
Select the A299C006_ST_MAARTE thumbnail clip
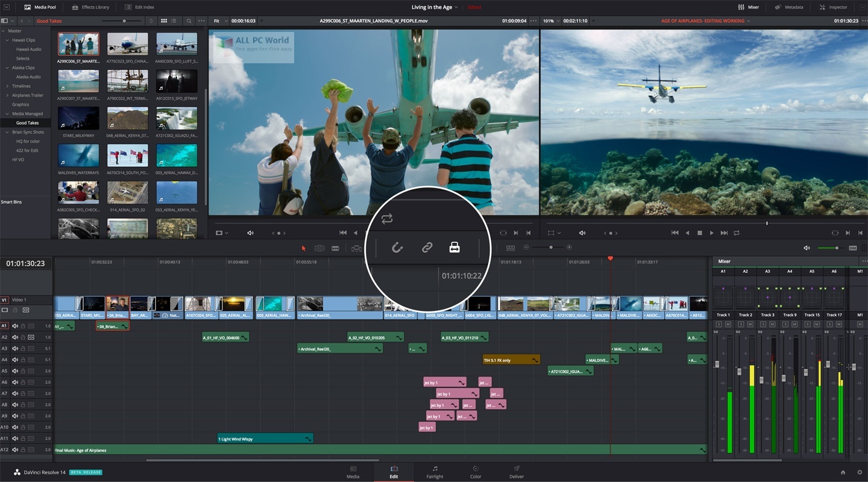point(78,45)
